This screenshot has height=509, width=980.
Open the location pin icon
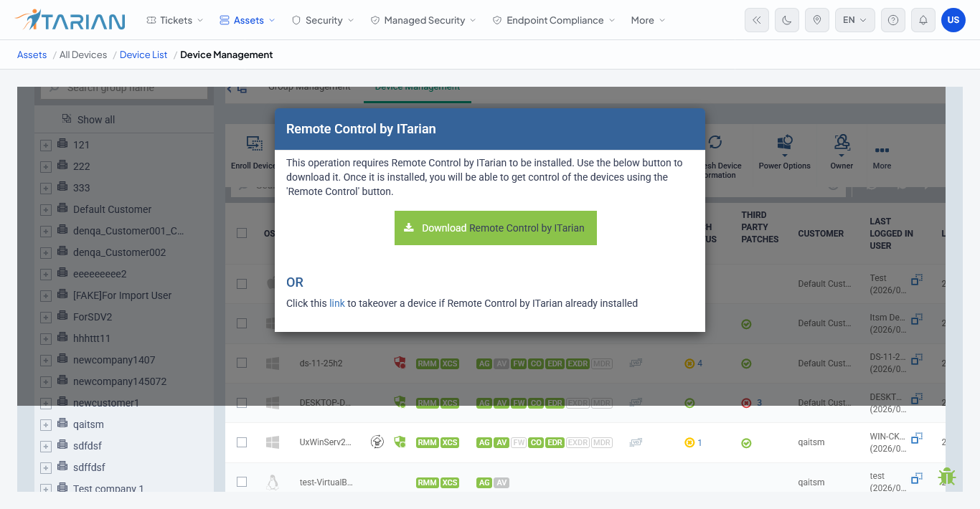coord(817,20)
